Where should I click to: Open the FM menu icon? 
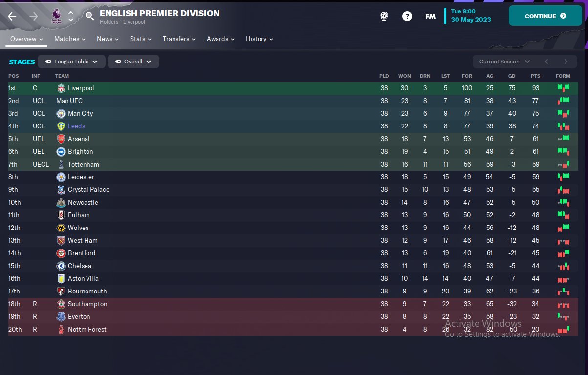pyautogui.click(x=430, y=16)
